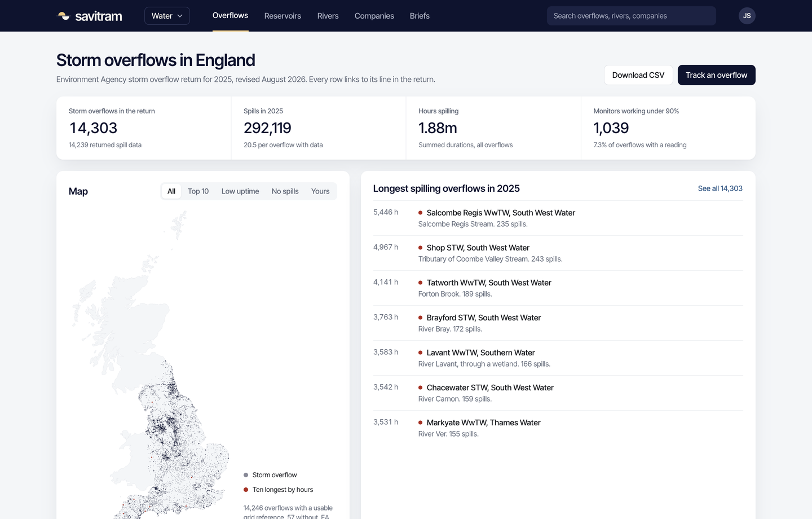
Task: Filter map to No spills
Action: tap(285, 191)
